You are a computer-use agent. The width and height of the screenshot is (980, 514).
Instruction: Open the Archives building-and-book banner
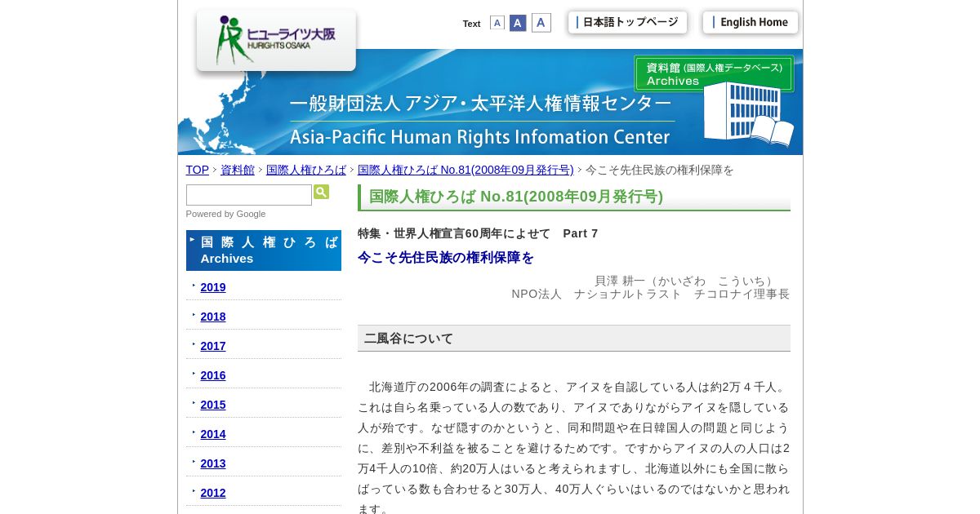pyautogui.click(x=714, y=101)
